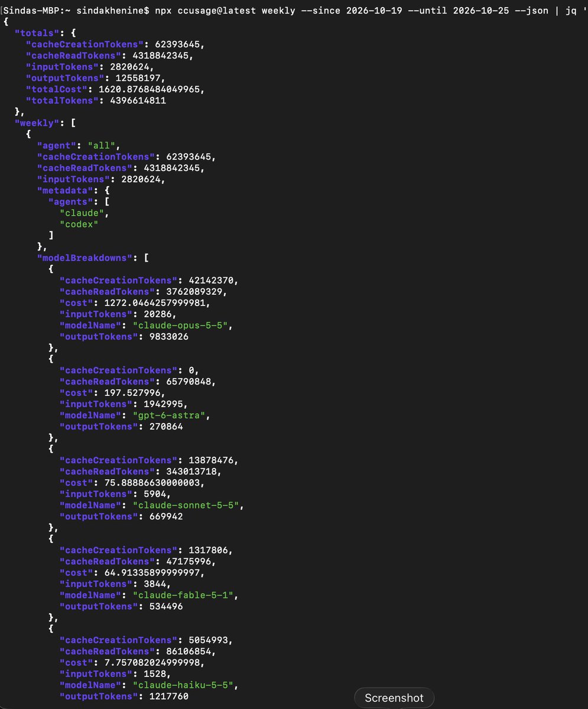This screenshot has height=709, width=588.
Task: Select the cost value 75.88886630000003
Action: pos(152,482)
